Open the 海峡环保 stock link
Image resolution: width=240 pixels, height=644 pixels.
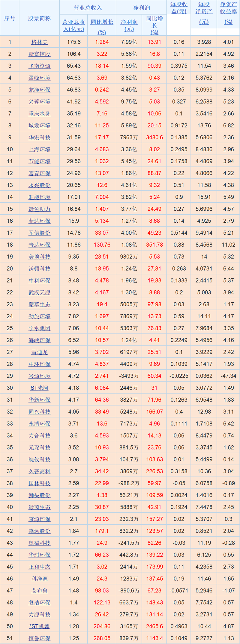39,340
